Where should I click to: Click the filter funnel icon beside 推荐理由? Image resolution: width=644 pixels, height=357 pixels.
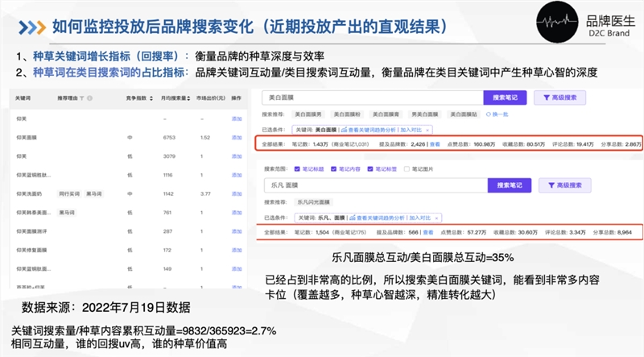(x=82, y=98)
